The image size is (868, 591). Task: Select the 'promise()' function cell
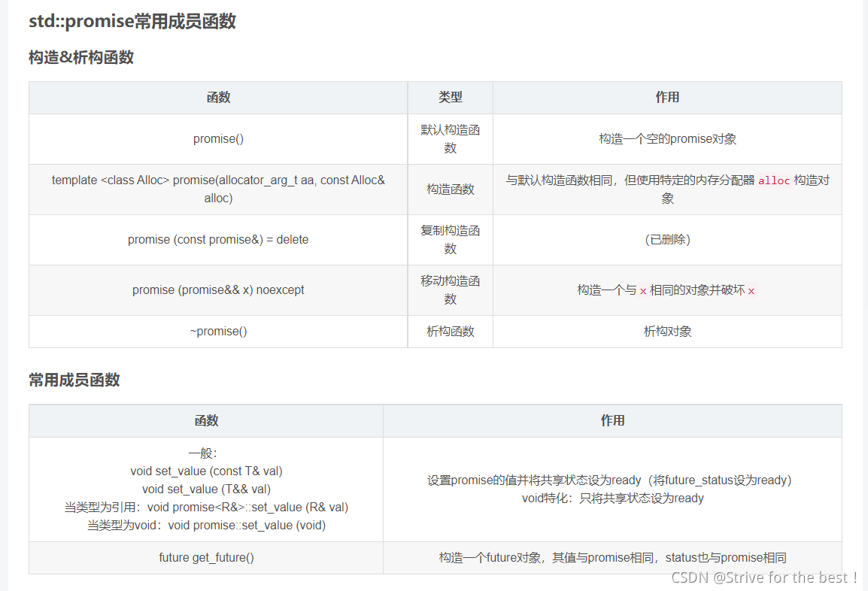(x=218, y=139)
